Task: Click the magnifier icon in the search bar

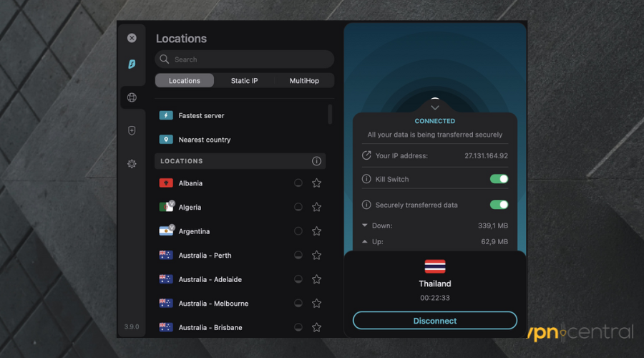Action: pyautogui.click(x=165, y=59)
